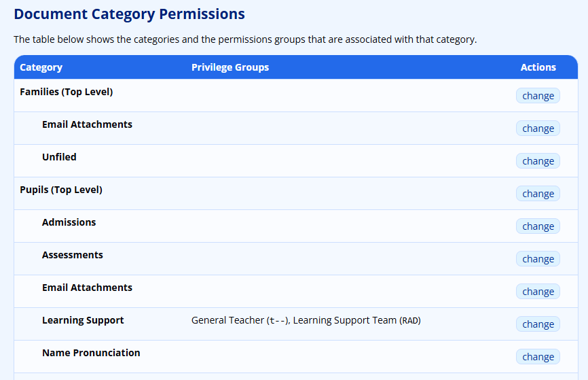Click the Document Category Permissions heading
Viewport: 588px width, 380px height.
click(x=130, y=14)
